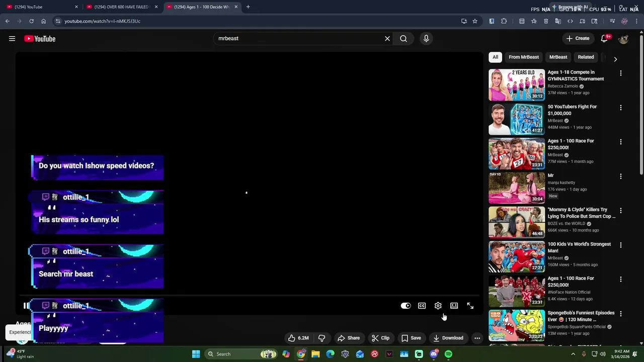Open the 50 YouTubers Fight thumbnail
The image size is (644, 362).
[x=517, y=119]
